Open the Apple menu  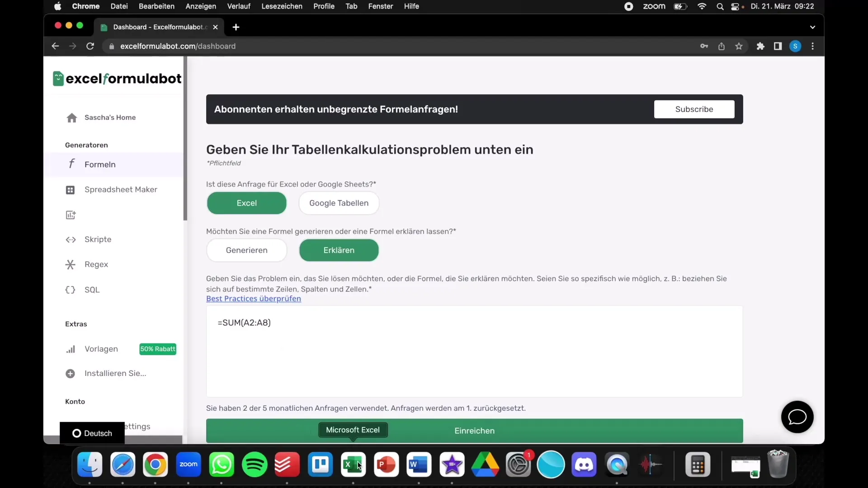point(58,6)
